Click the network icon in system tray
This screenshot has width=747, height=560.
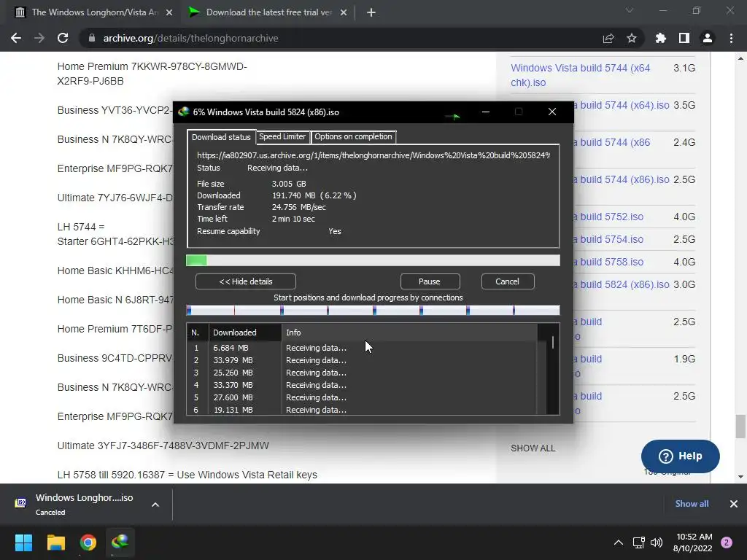click(x=638, y=542)
